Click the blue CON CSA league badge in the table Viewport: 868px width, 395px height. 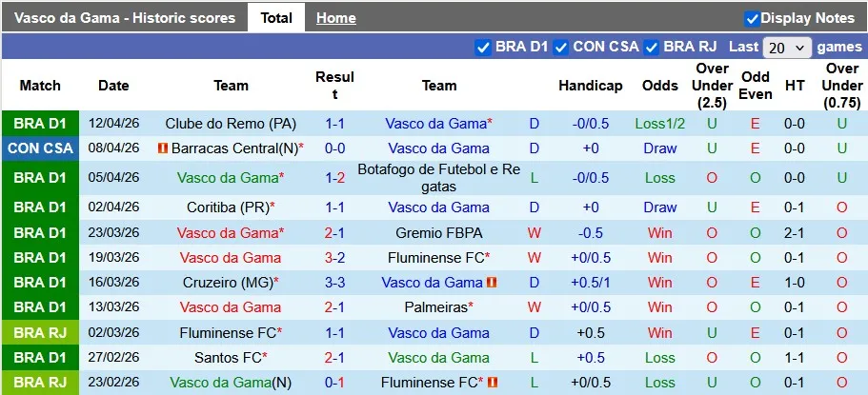point(40,148)
